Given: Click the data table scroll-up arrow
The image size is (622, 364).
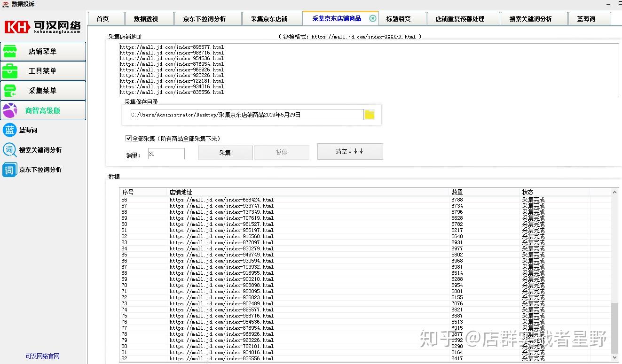Looking at the screenshot, I should pyautogui.click(x=615, y=192).
